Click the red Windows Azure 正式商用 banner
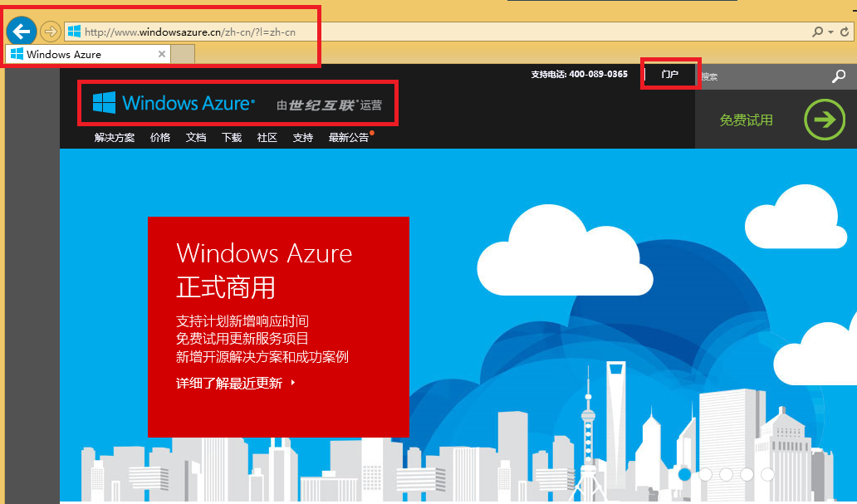Screen dimensions: 857x504 278,327
